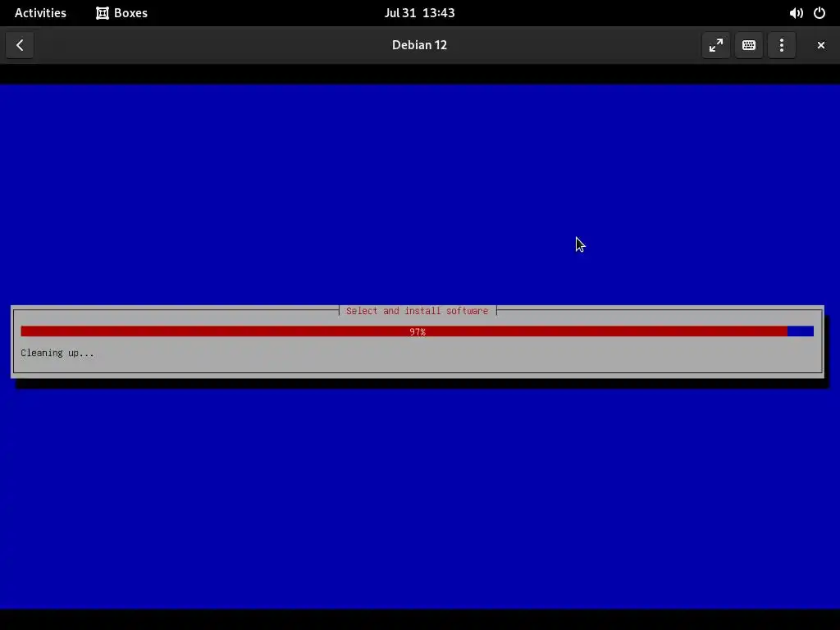Click the 'Cleaning up...' status text

[57, 353]
